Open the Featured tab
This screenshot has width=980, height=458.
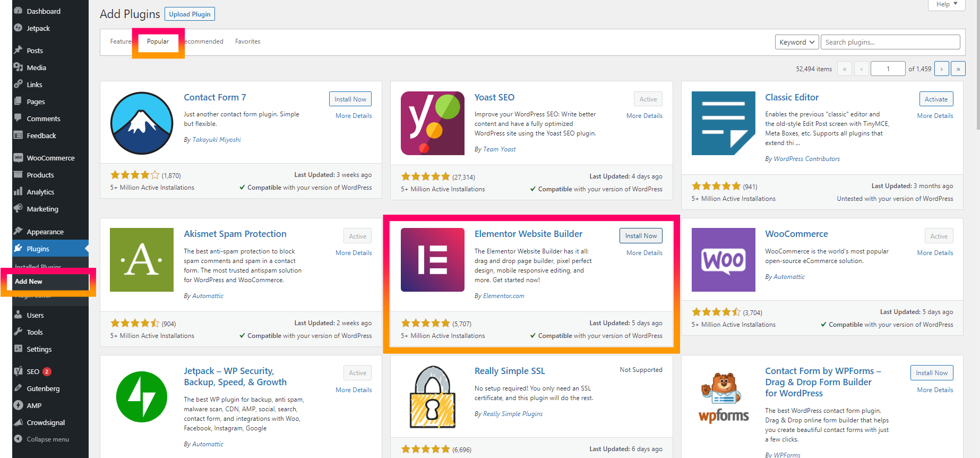click(121, 41)
